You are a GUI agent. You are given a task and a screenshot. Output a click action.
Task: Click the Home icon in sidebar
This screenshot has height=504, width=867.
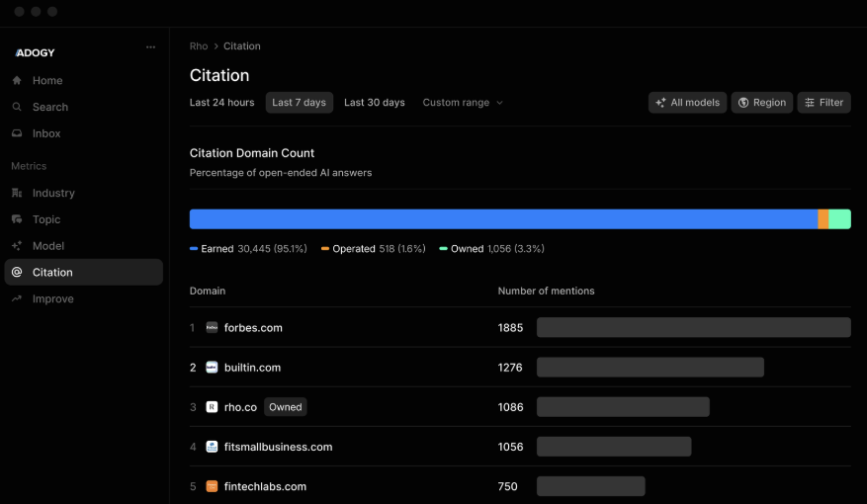[x=17, y=81]
